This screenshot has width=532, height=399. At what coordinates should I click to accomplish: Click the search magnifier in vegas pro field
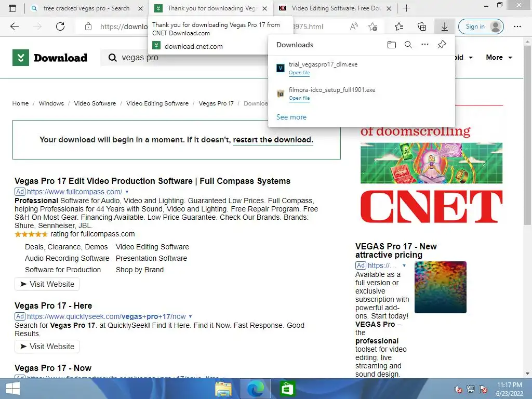(x=112, y=58)
